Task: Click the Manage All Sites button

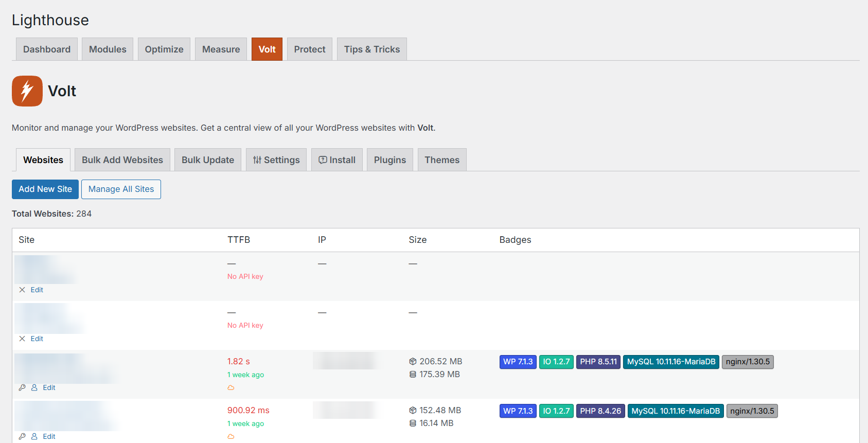Action: [121, 189]
